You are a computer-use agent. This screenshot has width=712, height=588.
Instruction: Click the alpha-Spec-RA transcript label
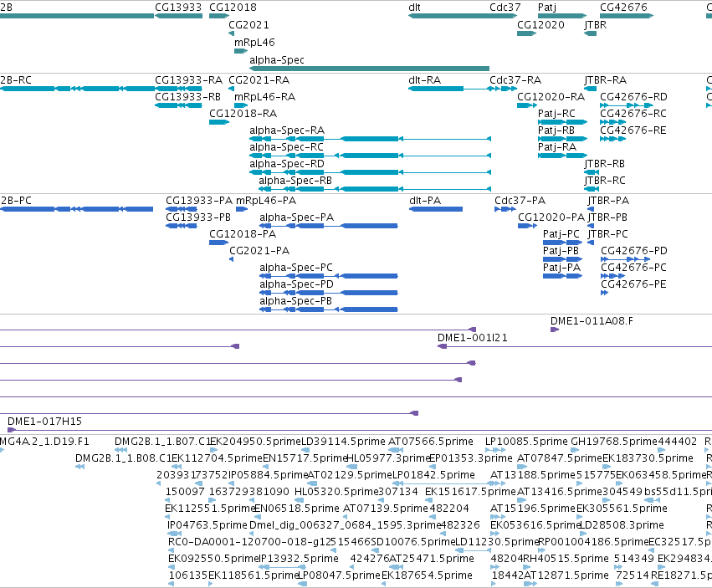click(x=287, y=130)
